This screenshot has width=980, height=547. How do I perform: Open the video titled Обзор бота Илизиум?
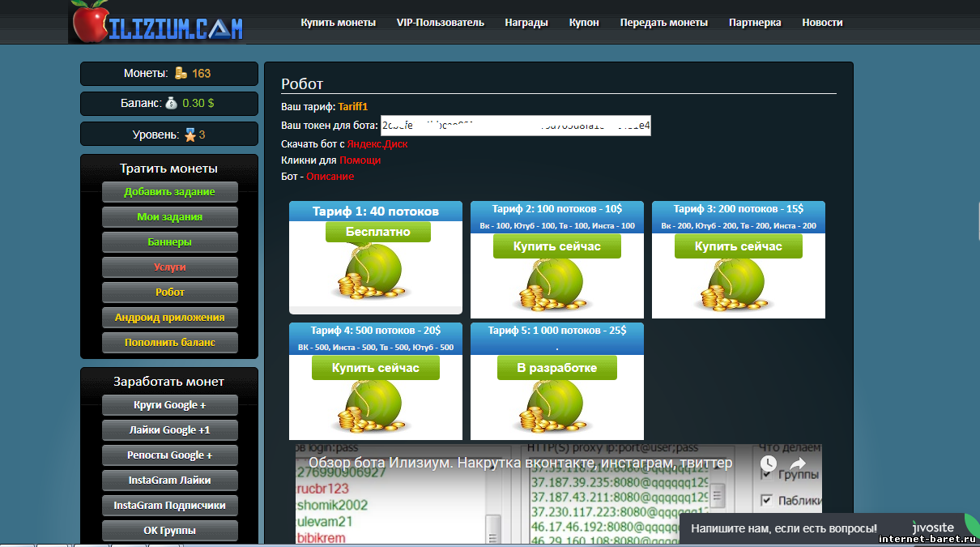pos(520,464)
